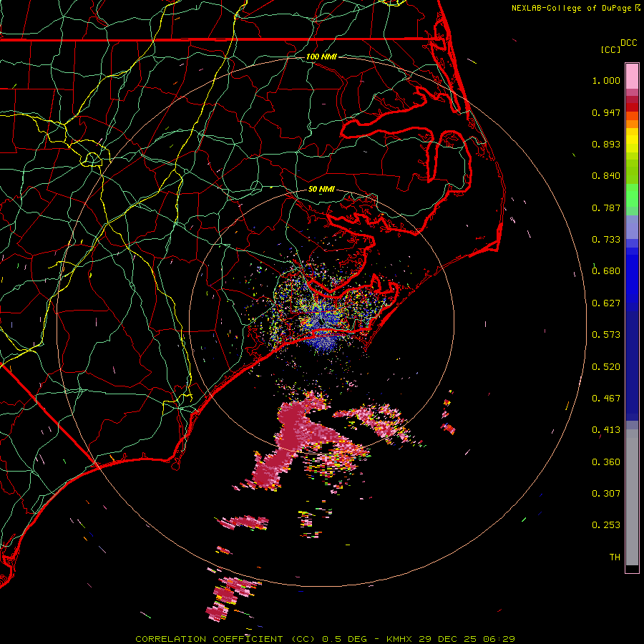
Task: Click the 0.680 scale value
Action: [x=606, y=271]
